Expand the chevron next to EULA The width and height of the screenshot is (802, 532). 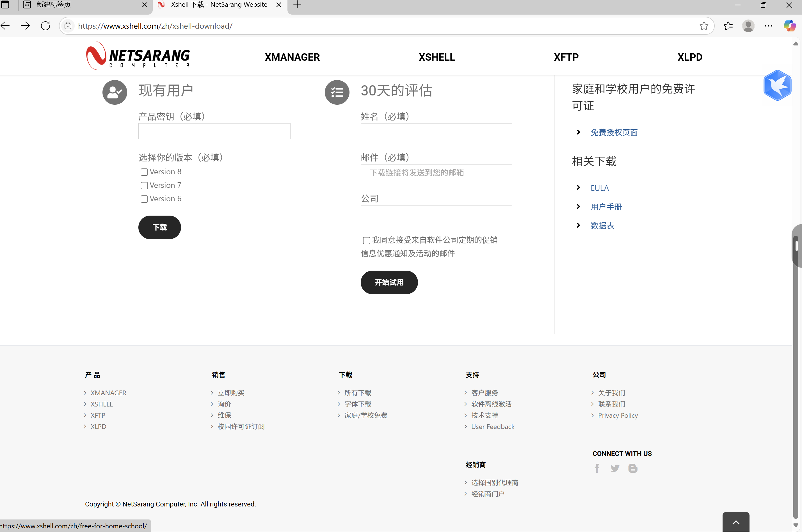coord(578,188)
